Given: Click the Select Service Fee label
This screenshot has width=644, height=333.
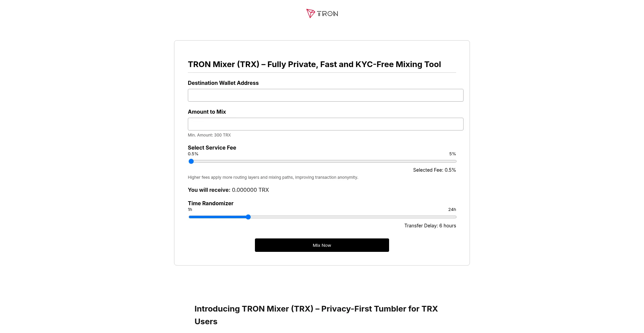Looking at the screenshot, I should pos(212,148).
